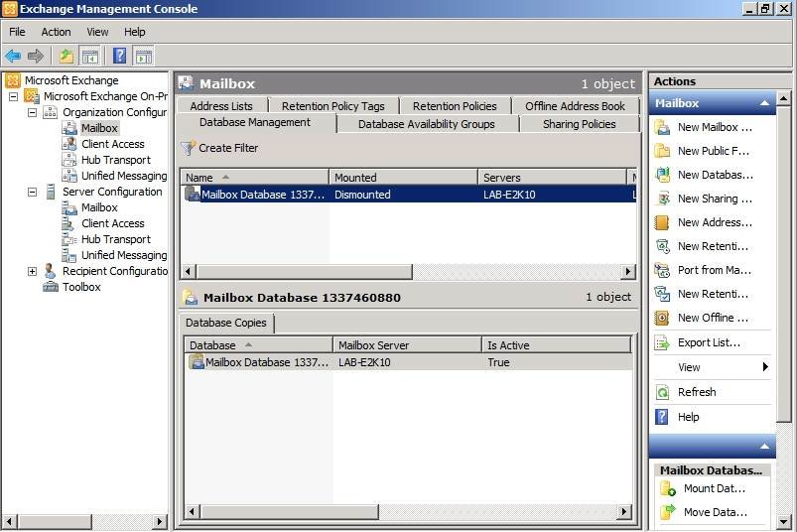The width and height of the screenshot is (797, 532).
Task: Click the Mount Database action icon
Action: click(x=668, y=488)
